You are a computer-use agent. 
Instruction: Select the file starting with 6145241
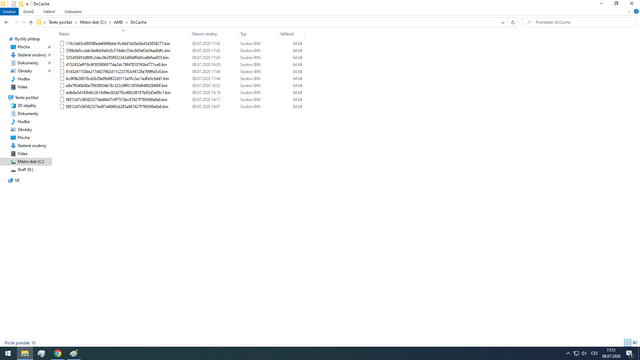tap(117, 71)
